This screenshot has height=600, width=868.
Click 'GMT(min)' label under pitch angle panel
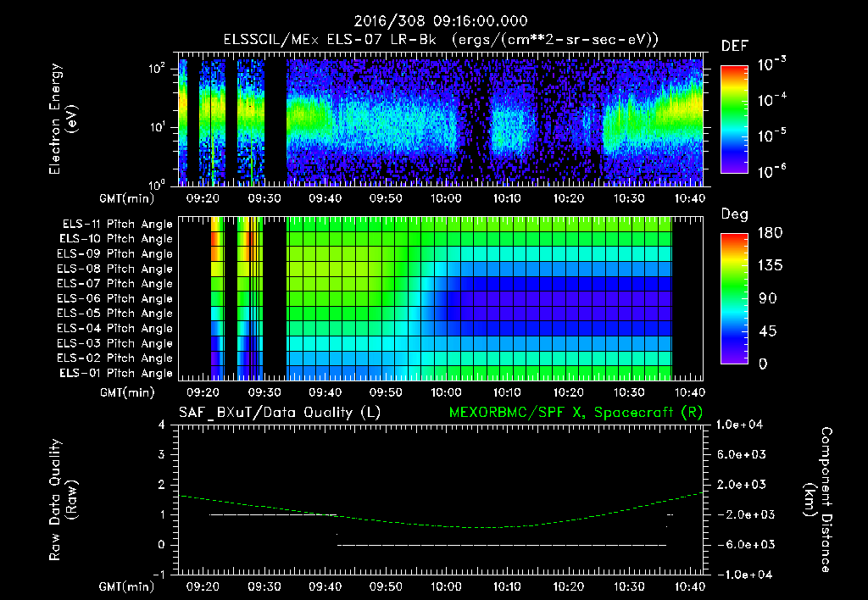point(127,392)
